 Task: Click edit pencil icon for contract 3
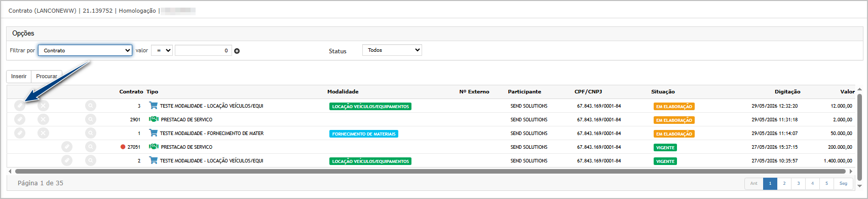pyautogui.click(x=20, y=106)
